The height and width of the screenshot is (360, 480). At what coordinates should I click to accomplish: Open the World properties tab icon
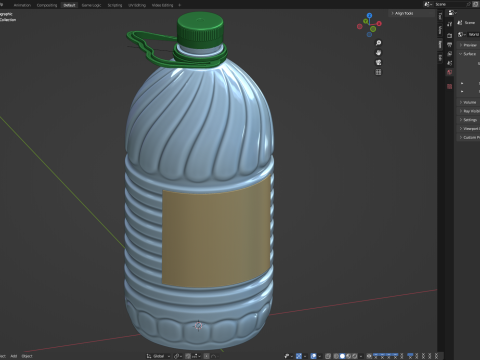click(x=450, y=72)
